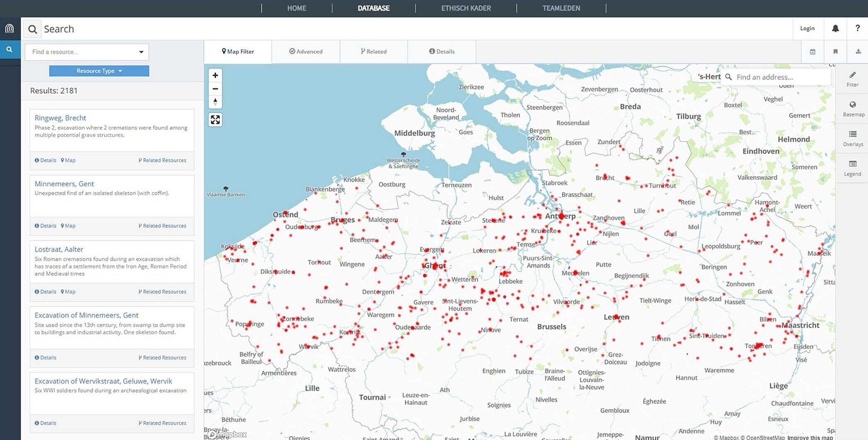Open the Basemap panel
This screenshot has height=440, width=868.
[x=852, y=109]
